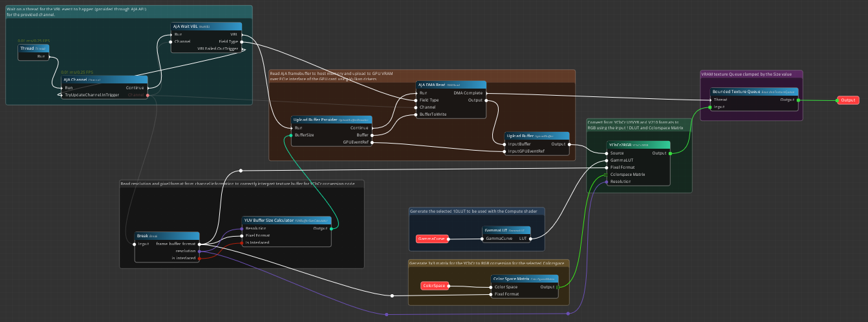Select the red GammaCurve input node
868x322 pixels.
pos(432,239)
